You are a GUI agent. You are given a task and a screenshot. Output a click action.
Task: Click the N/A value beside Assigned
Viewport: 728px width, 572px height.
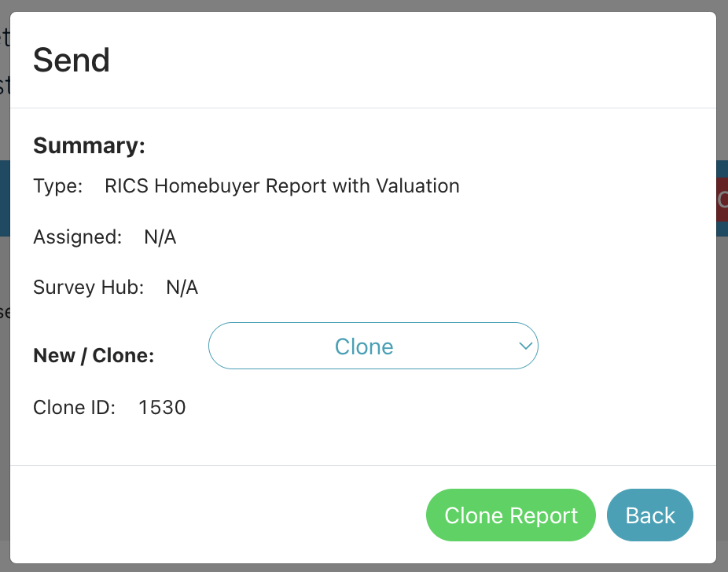pyautogui.click(x=160, y=236)
